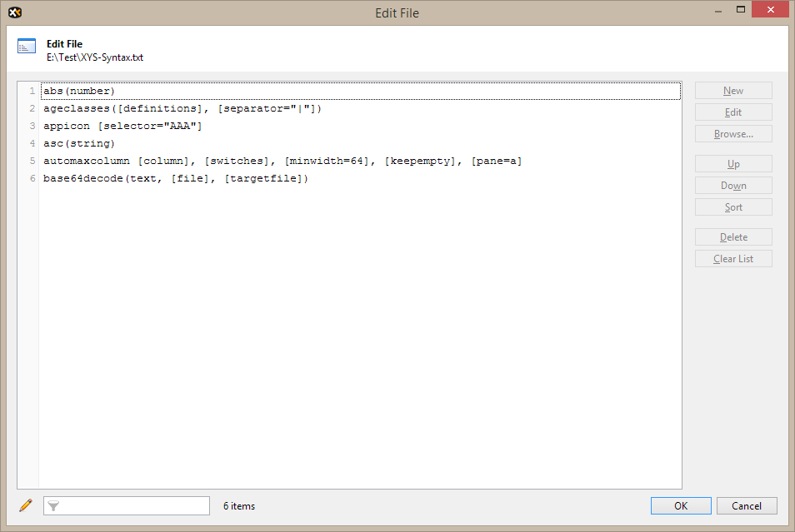Viewport: 795px width, 532px height.
Task: Move item with the Up button
Action: (x=733, y=164)
